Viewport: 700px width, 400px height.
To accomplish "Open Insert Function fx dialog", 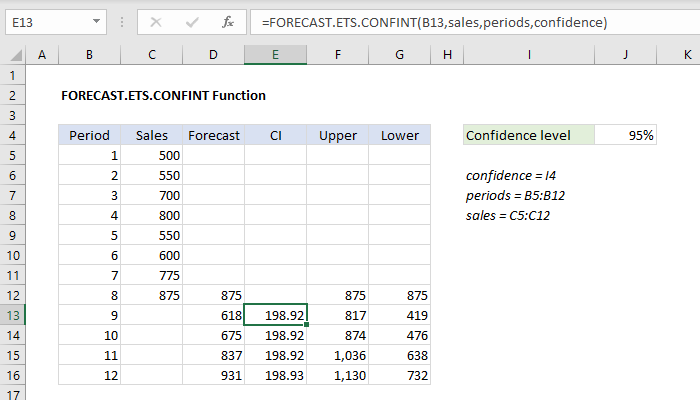I will (228, 22).
